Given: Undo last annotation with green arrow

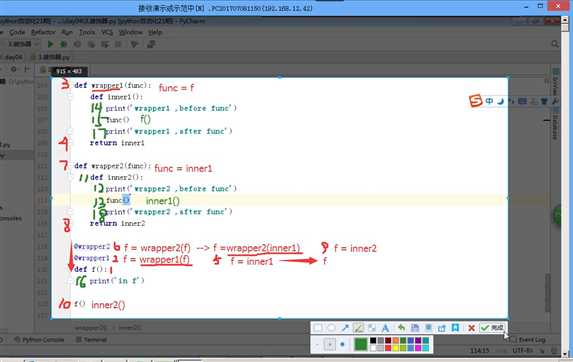Looking at the screenshot, I should (401, 328).
